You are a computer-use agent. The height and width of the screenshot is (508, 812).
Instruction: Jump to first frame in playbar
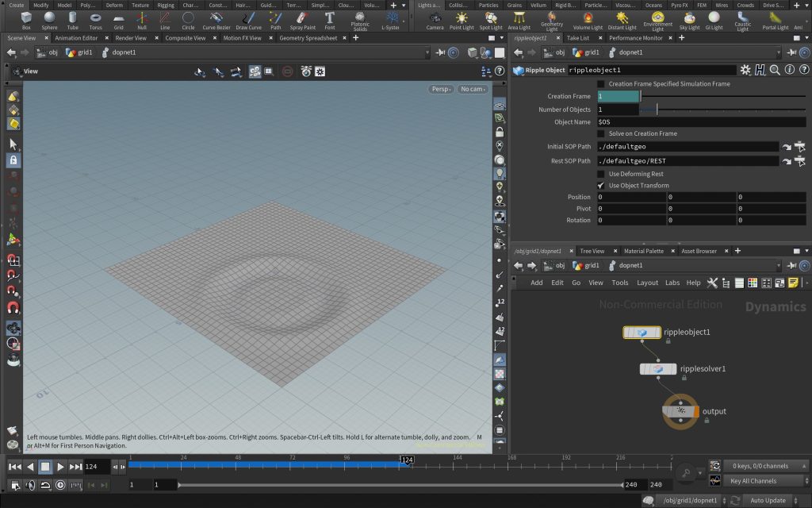coord(15,467)
